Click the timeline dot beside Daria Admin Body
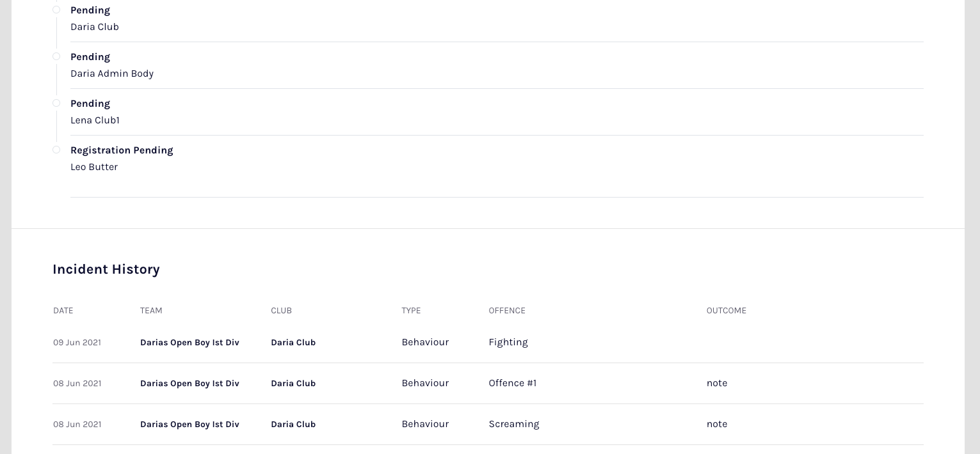The image size is (980, 454). pos(56,56)
